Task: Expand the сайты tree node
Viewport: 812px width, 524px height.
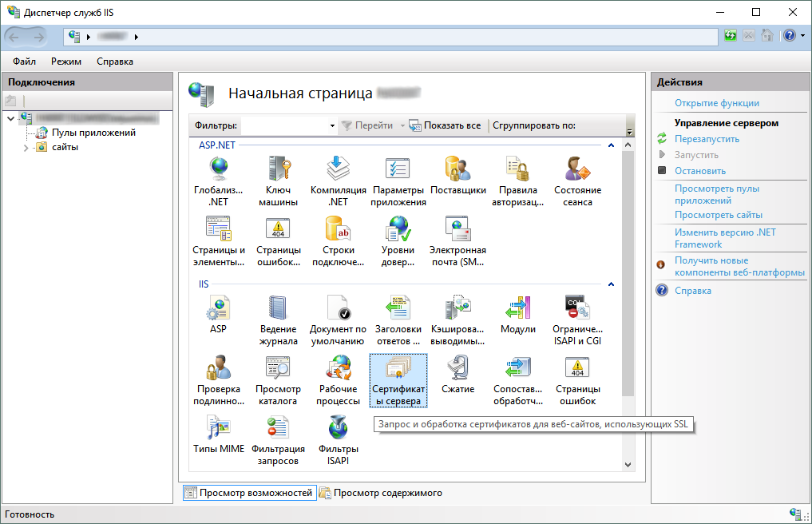Action: click(26, 147)
